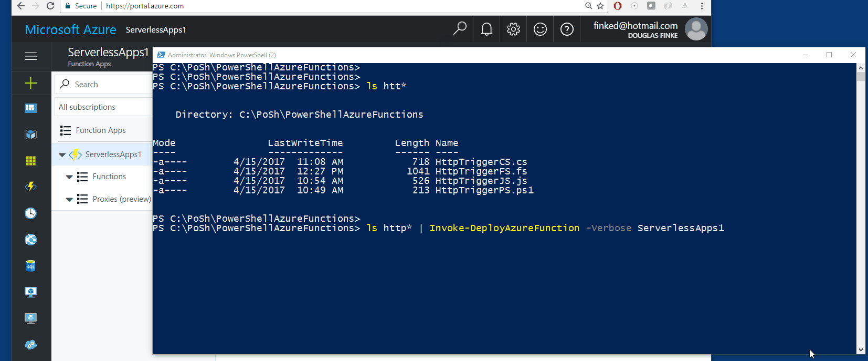Open the feedback smiley icon

[x=540, y=29]
